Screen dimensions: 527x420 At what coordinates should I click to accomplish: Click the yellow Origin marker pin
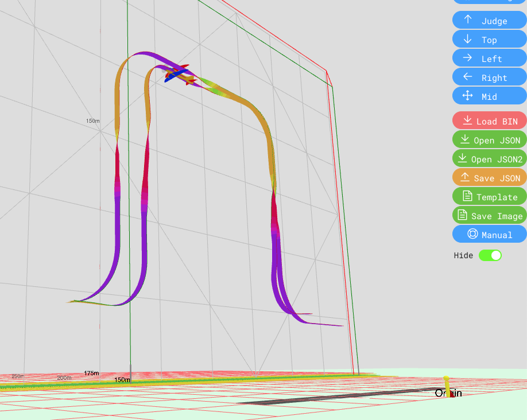click(x=447, y=386)
